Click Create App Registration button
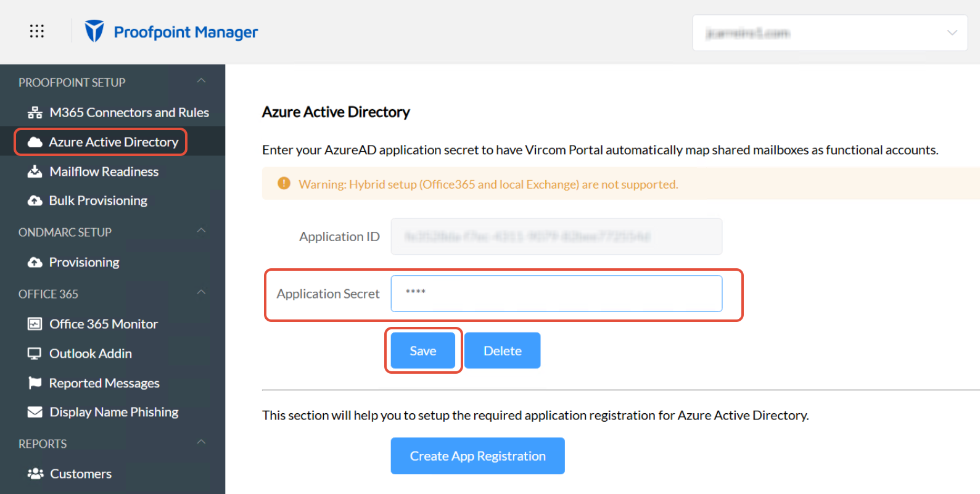Screen dimensions: 980x494 (x=478, y=456)
